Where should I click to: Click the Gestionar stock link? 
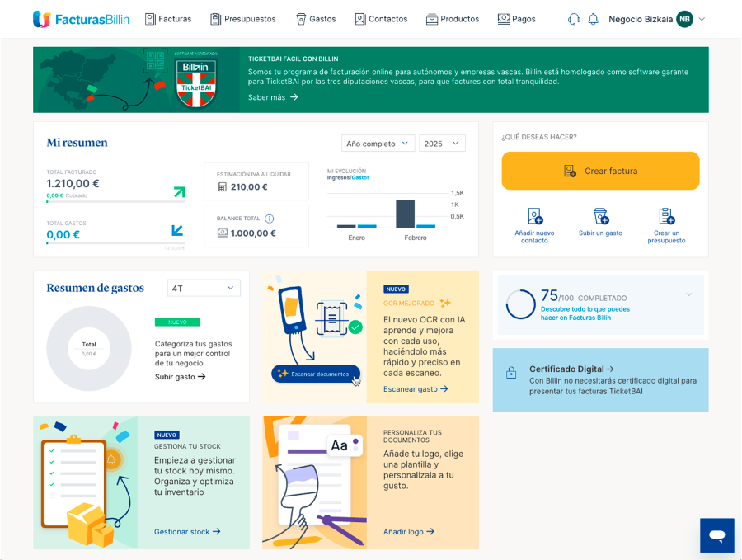tap(187, 532)
